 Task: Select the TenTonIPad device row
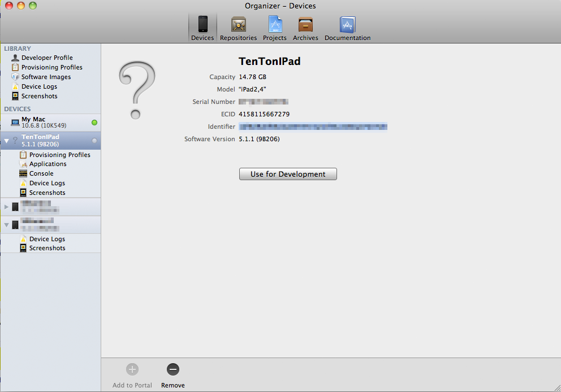pos(50,141)
